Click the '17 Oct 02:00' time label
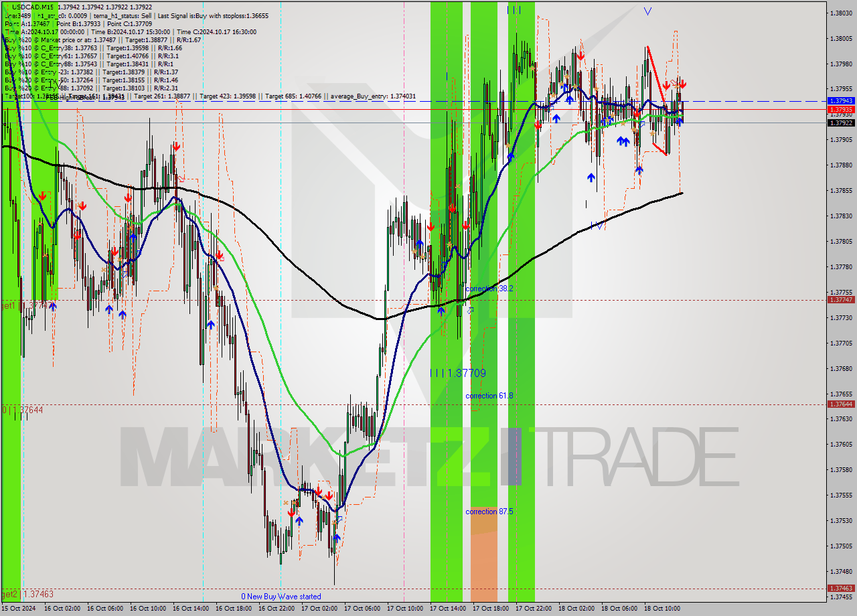857x616 pixels. click(x=319, y=609)
